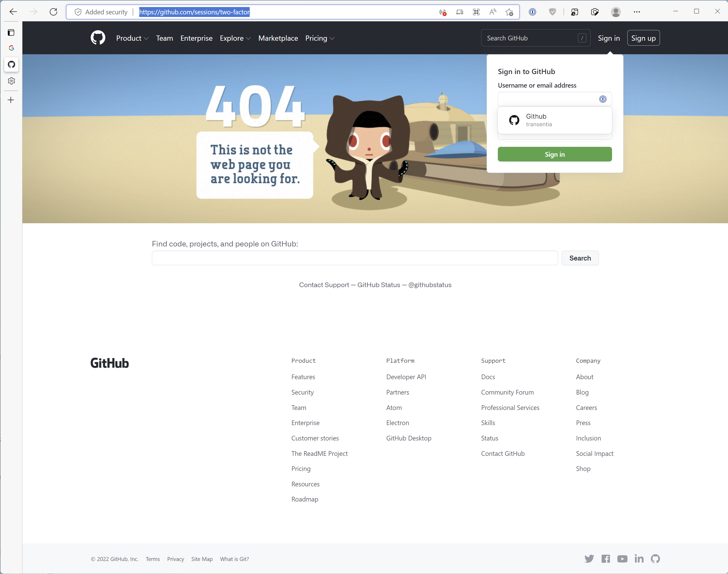Add this page to favorites star icon
Screen dimensions: 728x574
point(509,12)
